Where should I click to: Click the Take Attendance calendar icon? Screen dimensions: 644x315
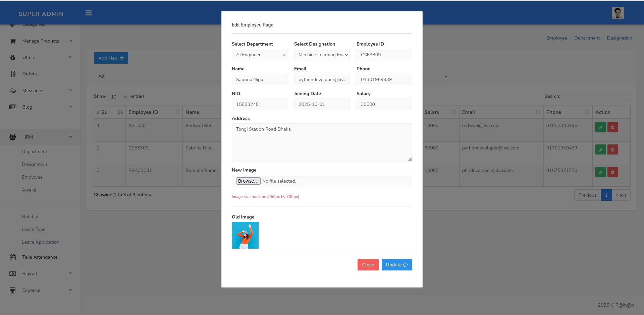pos(13,257)
